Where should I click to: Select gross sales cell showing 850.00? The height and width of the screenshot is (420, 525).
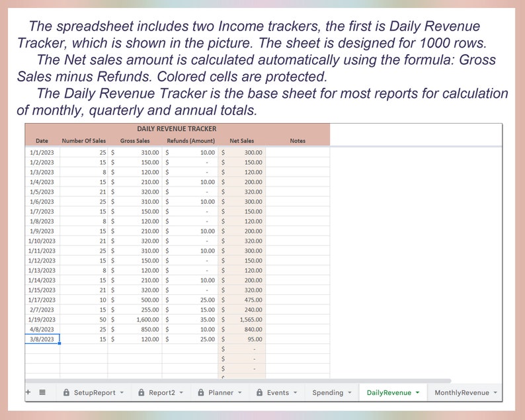[135, 329]
